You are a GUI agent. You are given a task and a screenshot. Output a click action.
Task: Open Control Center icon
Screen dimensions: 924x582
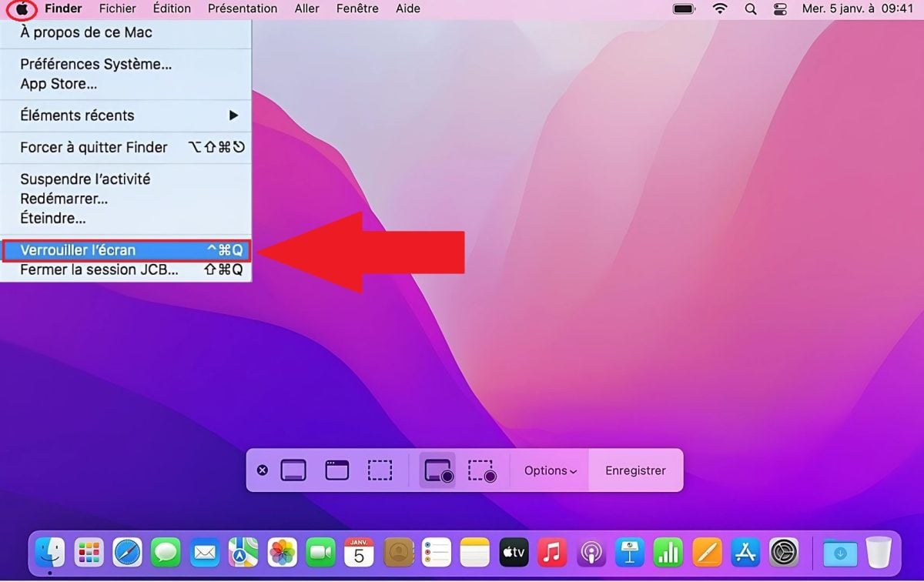(x=779, y=9)
